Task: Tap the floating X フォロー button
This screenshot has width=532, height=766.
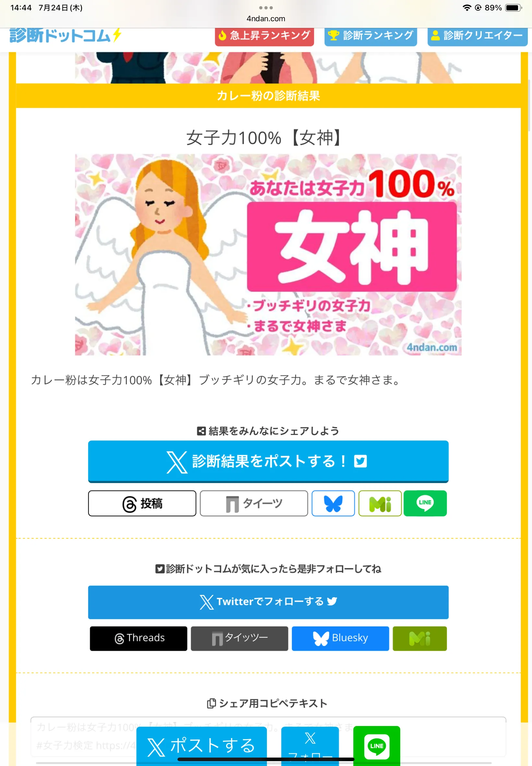Action: pos(310,746)
